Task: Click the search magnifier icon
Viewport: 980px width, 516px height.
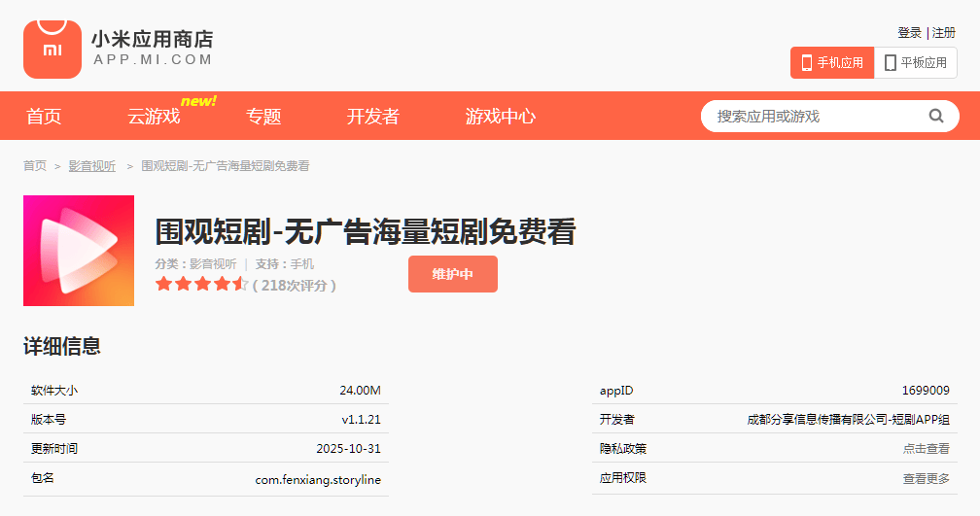Action: point(936,116)
